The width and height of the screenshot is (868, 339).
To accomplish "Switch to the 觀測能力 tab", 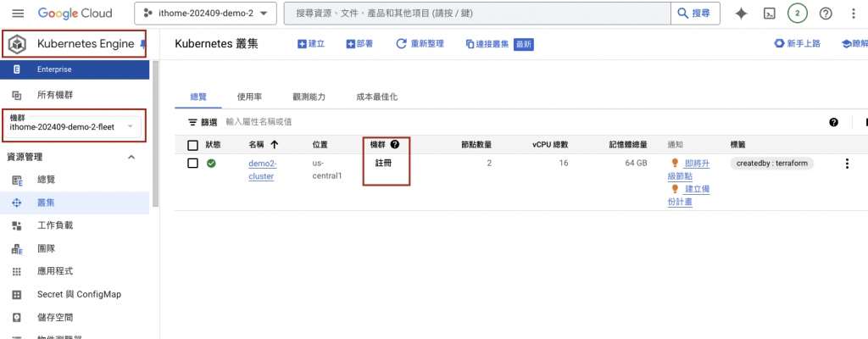I will 309,97.
